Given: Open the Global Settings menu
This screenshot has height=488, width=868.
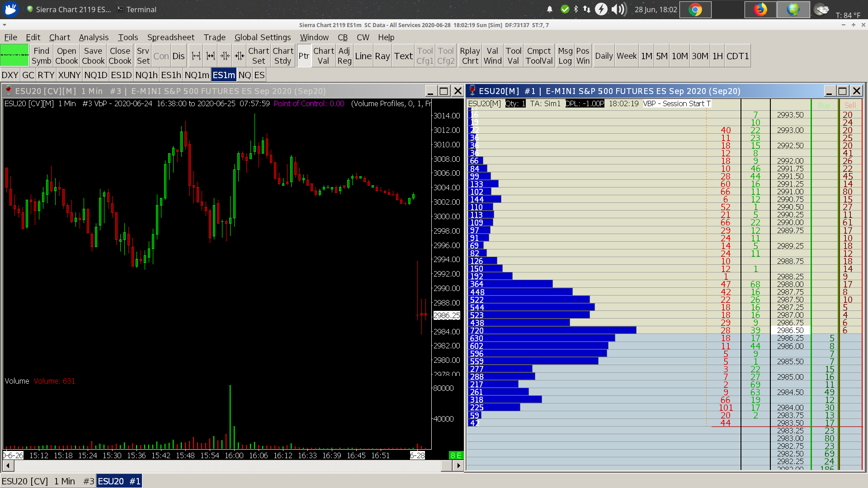Looking at the screenshot, I should coord(262,38).
